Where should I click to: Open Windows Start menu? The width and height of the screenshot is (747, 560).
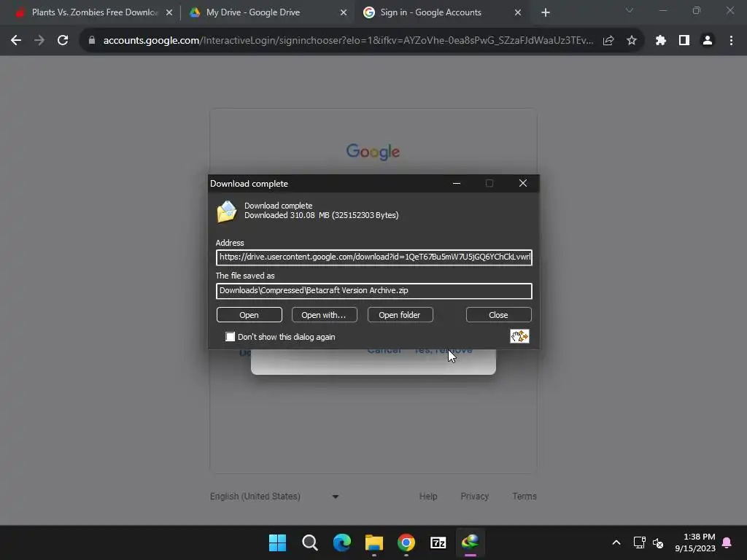(x=278, y=542)
